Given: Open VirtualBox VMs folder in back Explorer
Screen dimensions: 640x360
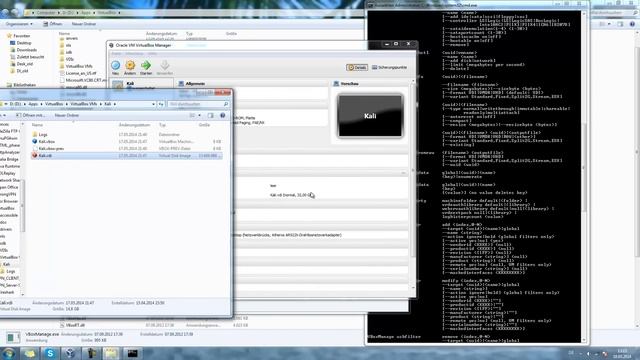Looking at the screenshot, I should [x=79, y=66].
